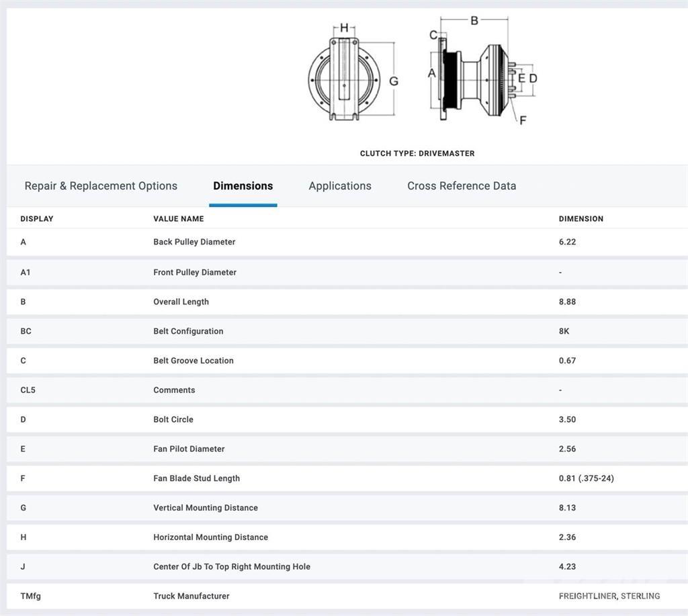
Task: Open the Cross Reference Data tab
Action: (x=462, y=186)
